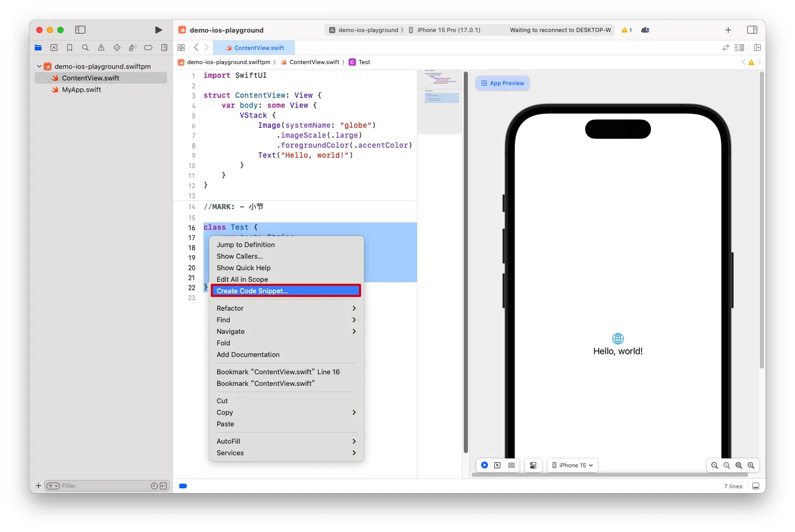
Task: Open the iPhone 15 preview device dropdown
Action: (573, 465)
